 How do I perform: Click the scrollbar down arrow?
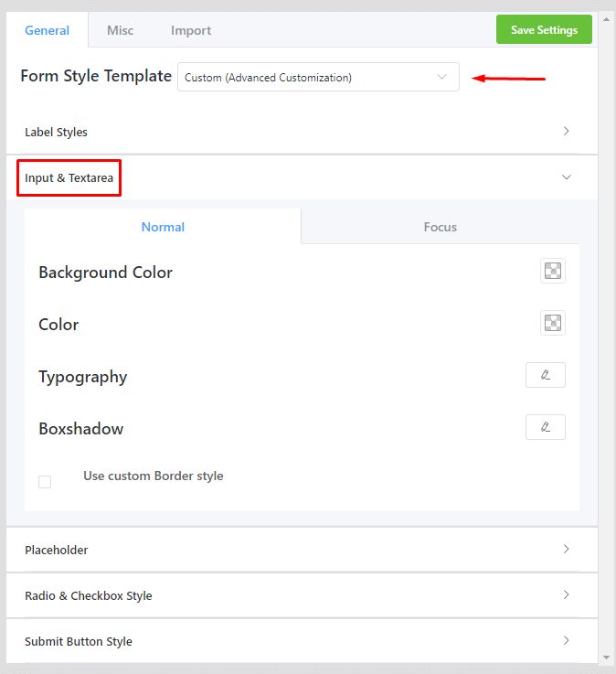pyautogui.click(x=607, y=658)
